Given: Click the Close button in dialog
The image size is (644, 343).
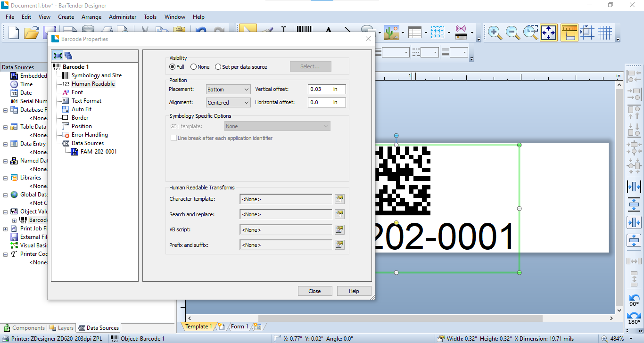Looking at the screenshot, I should coord(315,291).
